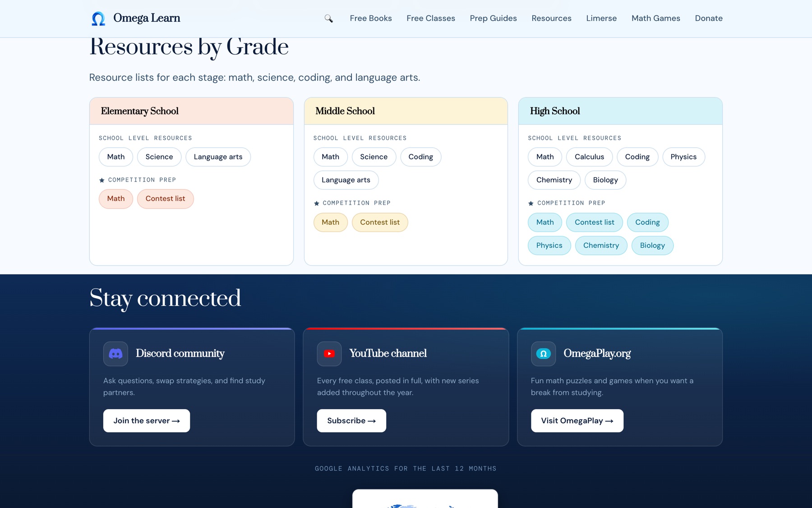The image size is (812, 508).
Task: Select High School Coding resource chip
Action: [637, 157]
